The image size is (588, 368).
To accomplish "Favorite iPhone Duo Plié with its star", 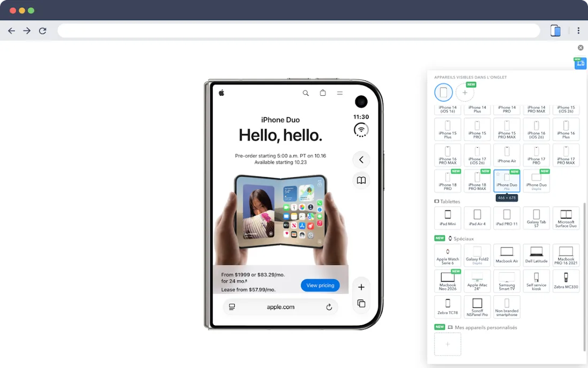I will pos(498,174).
